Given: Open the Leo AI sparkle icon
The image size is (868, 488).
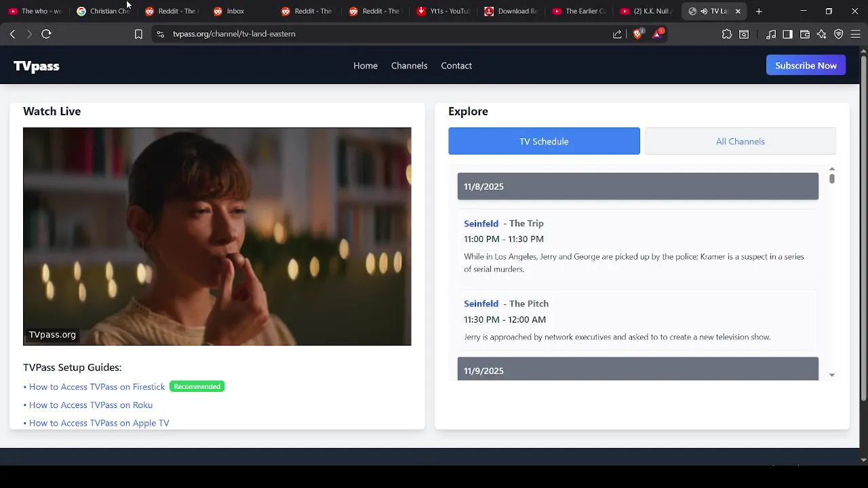Looking at the screenshot, I should click(x=822, y=34).
